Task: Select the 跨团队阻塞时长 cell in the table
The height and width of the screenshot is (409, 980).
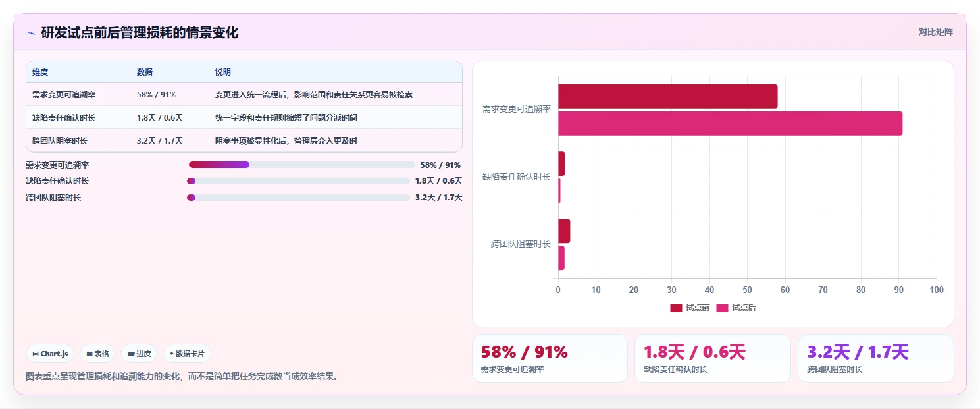Action: point(60,141)
